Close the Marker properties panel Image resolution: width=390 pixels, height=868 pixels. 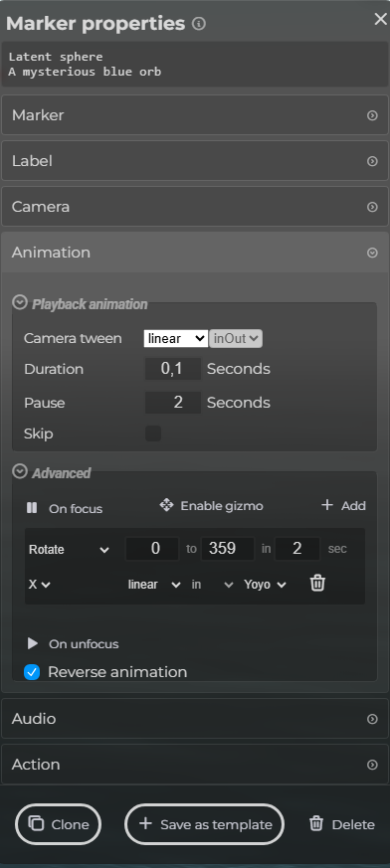[381, 19]
